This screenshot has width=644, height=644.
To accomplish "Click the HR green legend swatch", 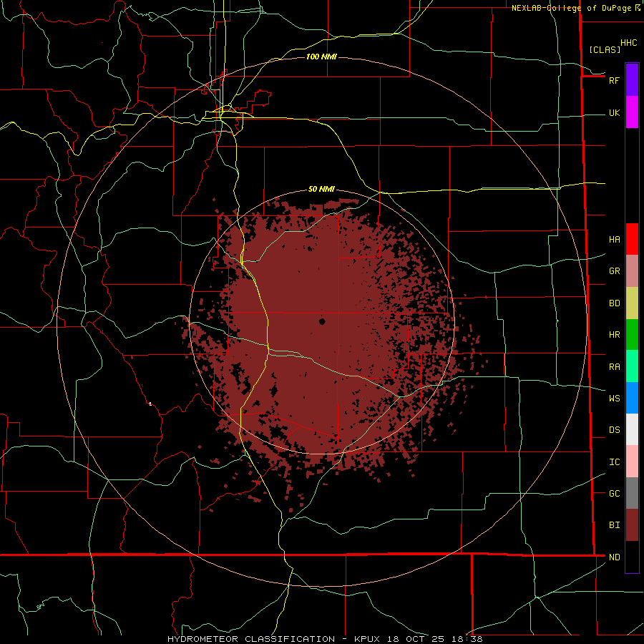I will pos(632,335).
